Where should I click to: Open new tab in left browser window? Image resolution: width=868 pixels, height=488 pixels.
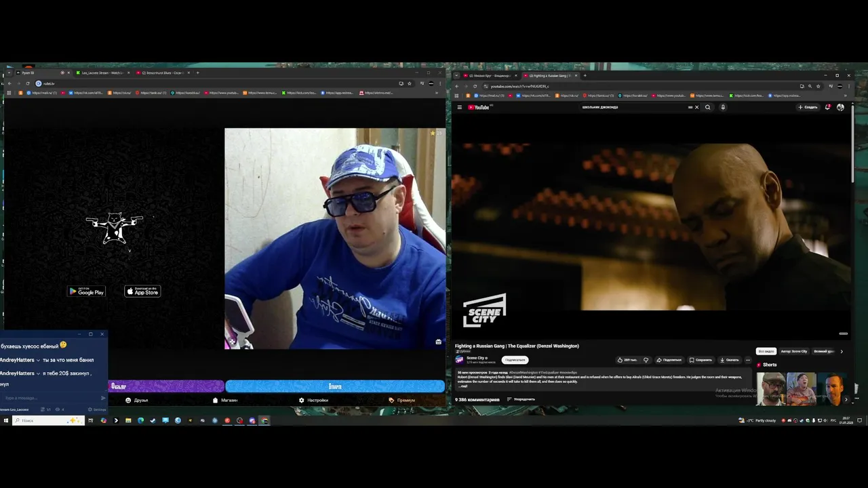(x=197, y=73)
